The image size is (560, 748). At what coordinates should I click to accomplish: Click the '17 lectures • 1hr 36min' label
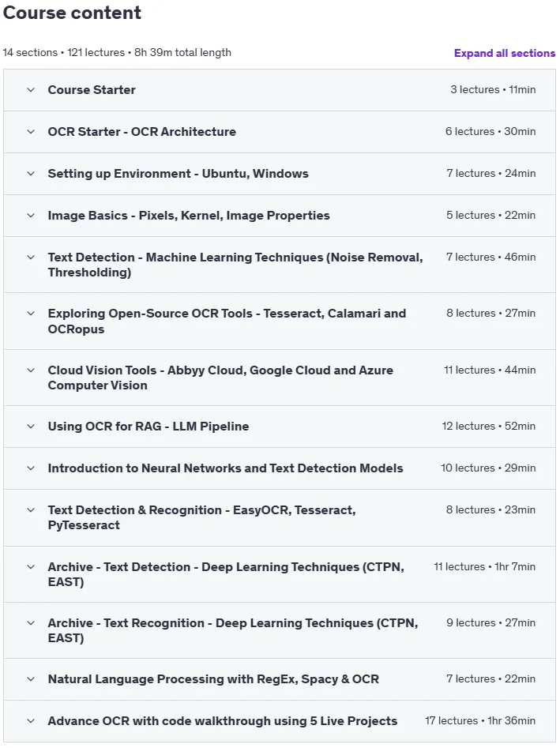tap(480, 720)
